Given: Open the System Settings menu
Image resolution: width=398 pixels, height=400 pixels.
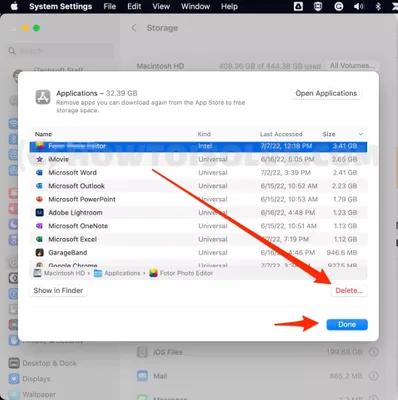Looking at the screenshot, I should click(x=60, y=6).
